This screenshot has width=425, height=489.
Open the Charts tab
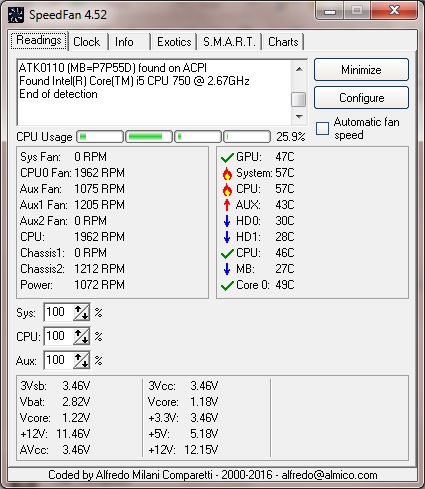(283, 42)
